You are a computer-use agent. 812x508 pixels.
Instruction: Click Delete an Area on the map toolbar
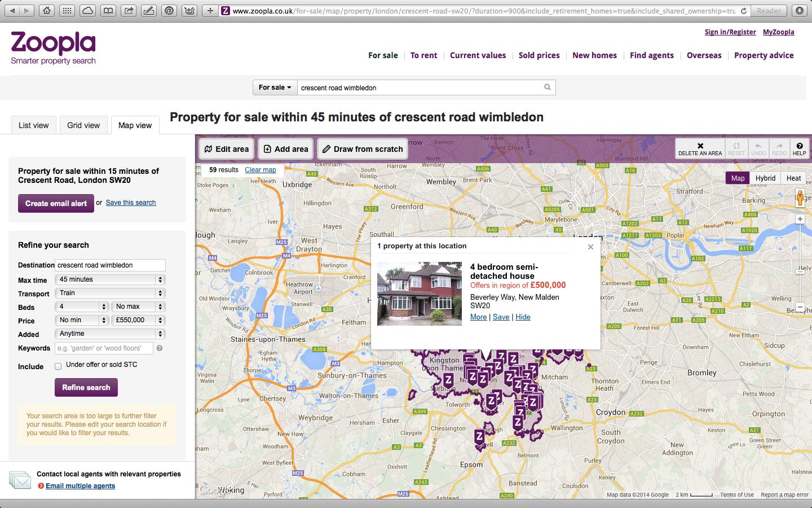click(x=700, y=149)
